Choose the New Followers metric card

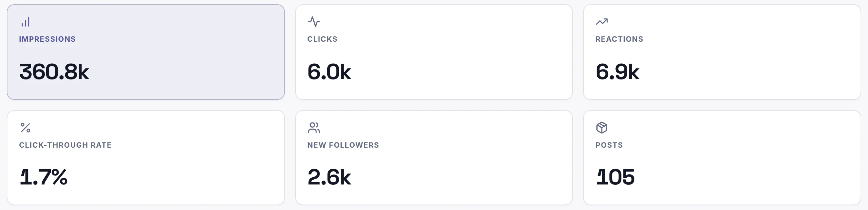click(434, 158)
